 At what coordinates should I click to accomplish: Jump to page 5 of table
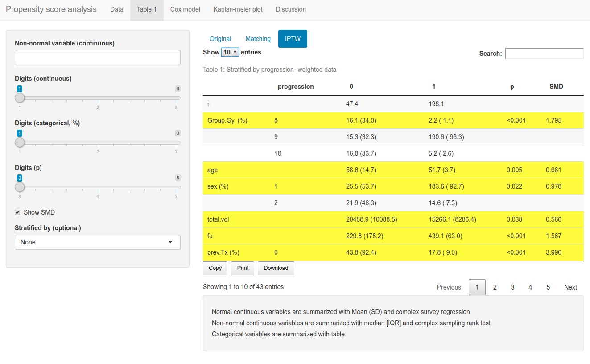tap(548, 287)
